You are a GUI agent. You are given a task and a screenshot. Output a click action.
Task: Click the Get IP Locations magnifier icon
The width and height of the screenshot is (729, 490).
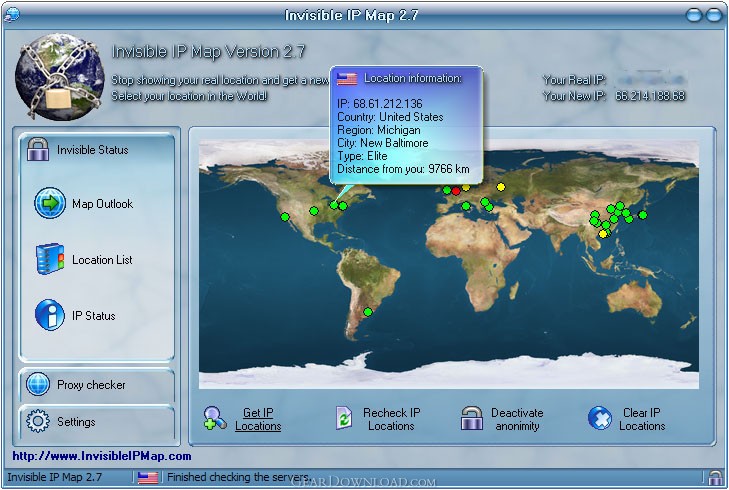[x=215, y=418]
